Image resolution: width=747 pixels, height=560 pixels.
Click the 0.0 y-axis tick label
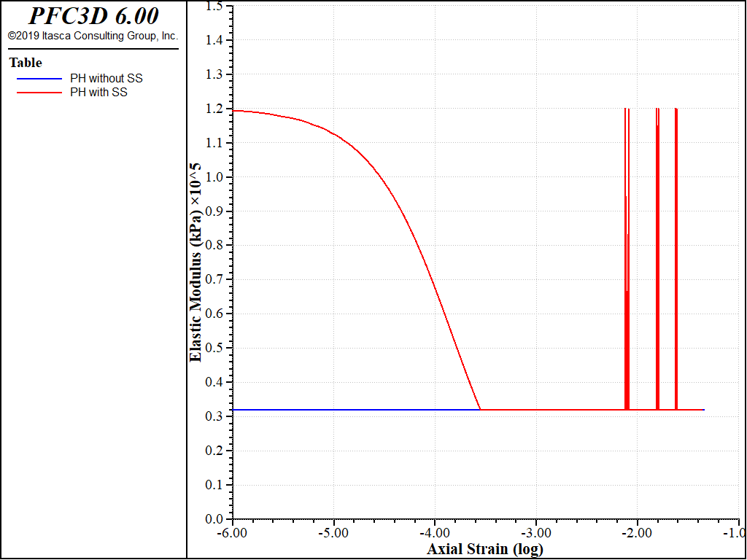tap(214, 519)
